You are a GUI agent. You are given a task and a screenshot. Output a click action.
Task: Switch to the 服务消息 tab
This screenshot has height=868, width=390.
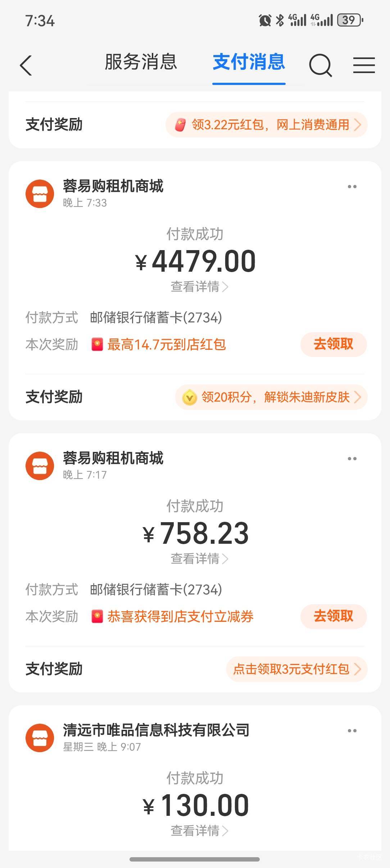[141, 62]
